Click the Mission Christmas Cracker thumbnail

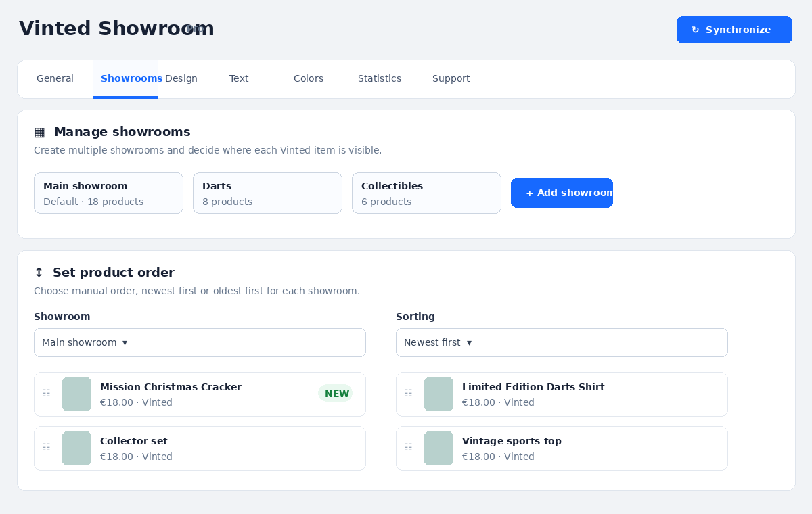[x=76, y=394]
